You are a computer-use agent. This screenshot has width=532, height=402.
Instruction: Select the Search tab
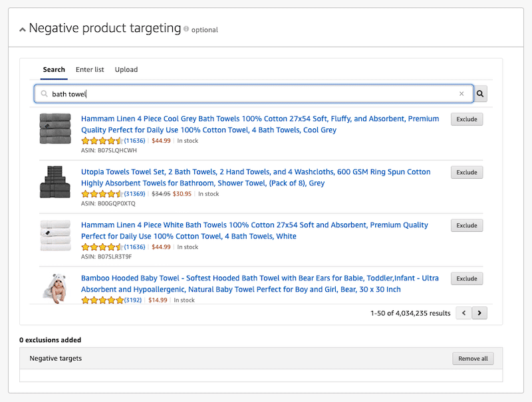[x=54, y=70]
